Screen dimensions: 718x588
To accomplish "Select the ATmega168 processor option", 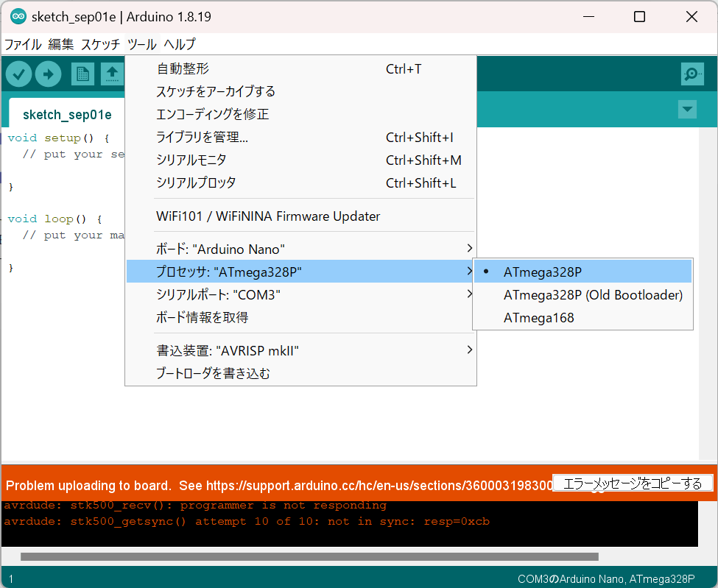I will [x=583, y=318].
